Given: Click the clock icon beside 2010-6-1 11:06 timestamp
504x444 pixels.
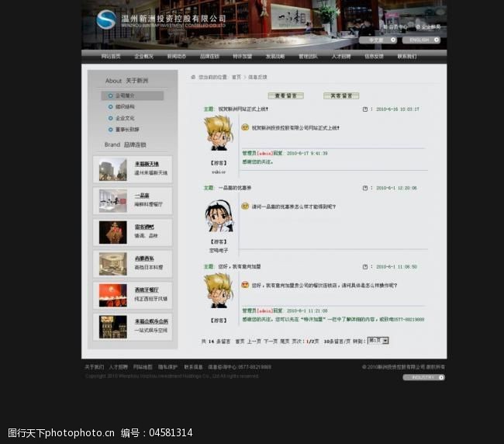Looking at the screenshot, I should tap(365, 267).
